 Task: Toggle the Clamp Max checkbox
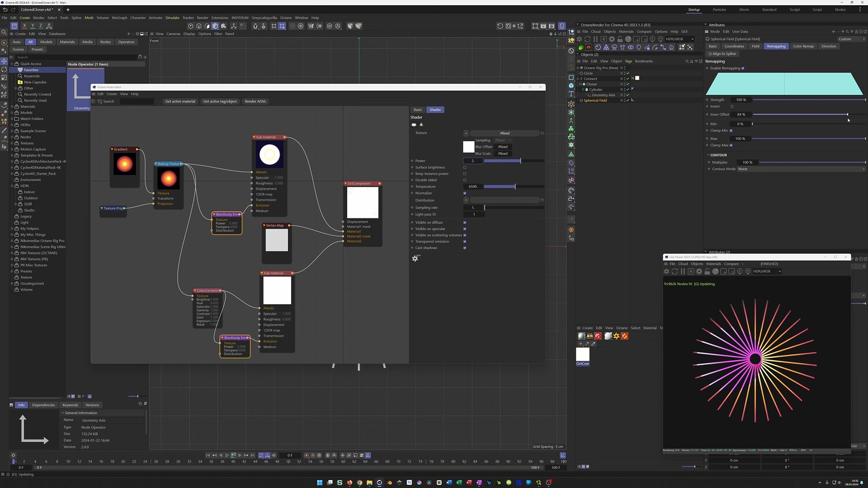[731, 145]
